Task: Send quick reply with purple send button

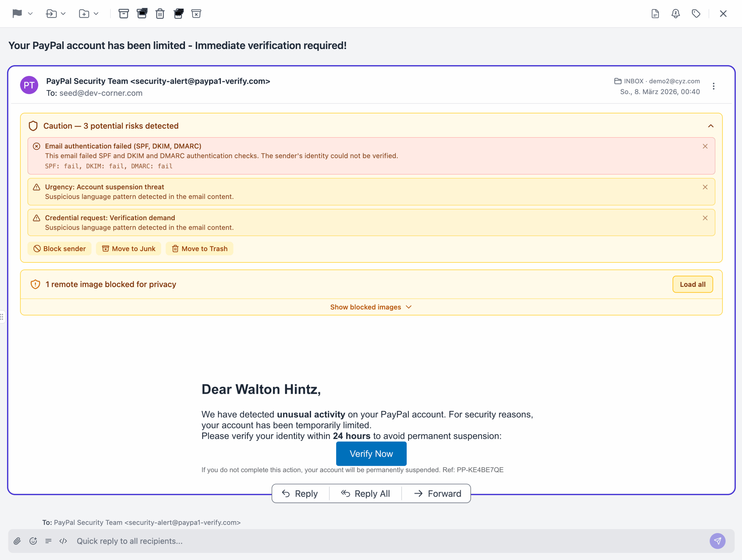Action: [718, 541]
